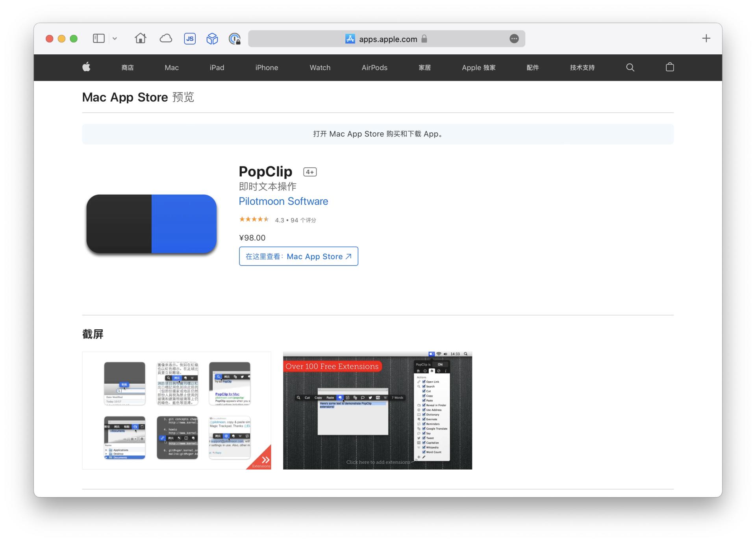The width and height of the screenshot is (756, 542).
Task: Click the Mac App Store view button
Action: (298, 256)
